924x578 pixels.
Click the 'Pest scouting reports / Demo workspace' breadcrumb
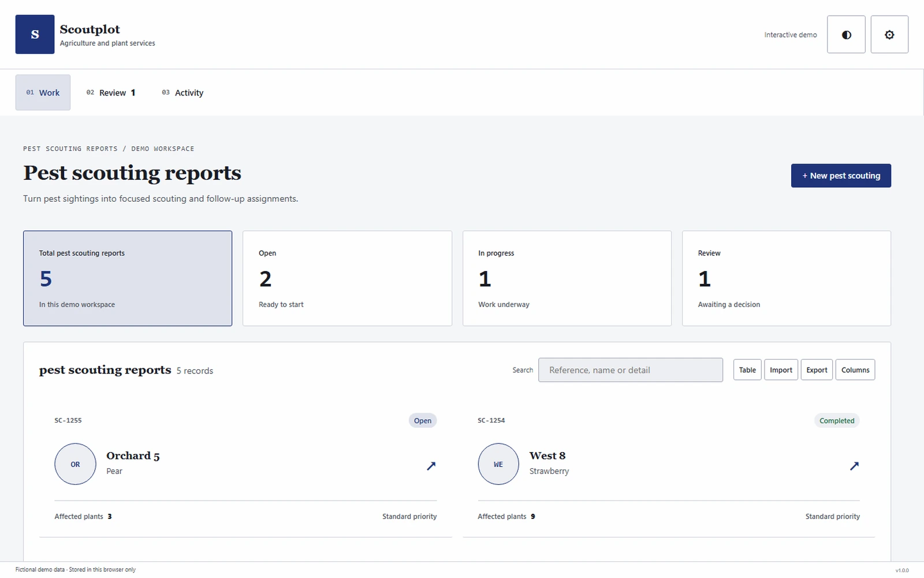(109, 149)
